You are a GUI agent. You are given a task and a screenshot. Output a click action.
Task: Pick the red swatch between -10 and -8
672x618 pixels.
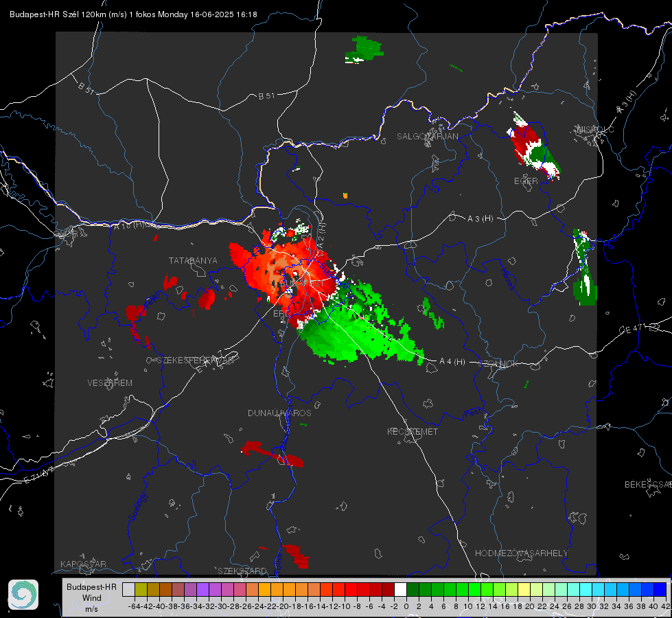[x=351, y=589]
